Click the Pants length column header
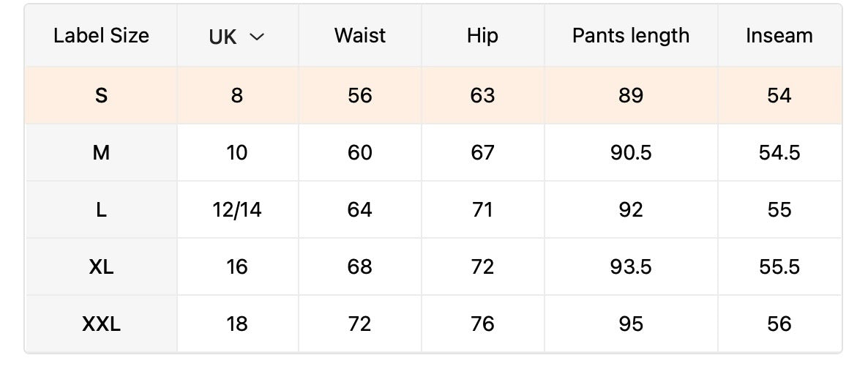Screen dimensions: 868x377 pos(630,36)
